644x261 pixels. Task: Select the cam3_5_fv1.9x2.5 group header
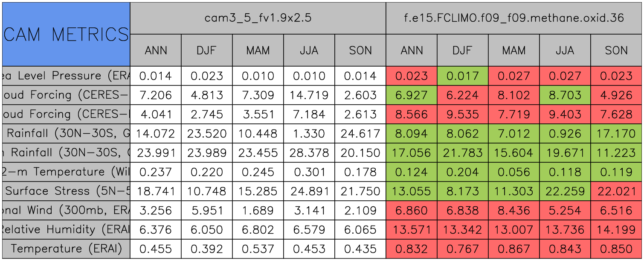pos(258,18)
